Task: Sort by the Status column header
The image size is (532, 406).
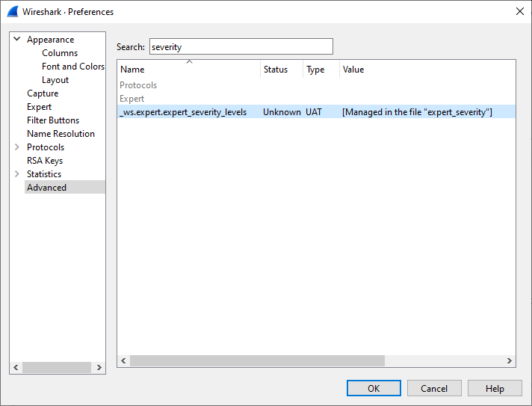Action: (282, 70)
